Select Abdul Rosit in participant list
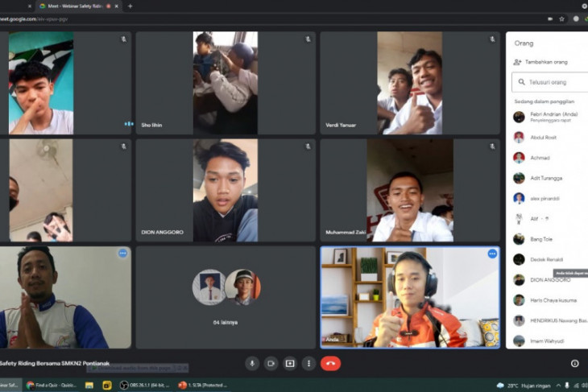 547,138
